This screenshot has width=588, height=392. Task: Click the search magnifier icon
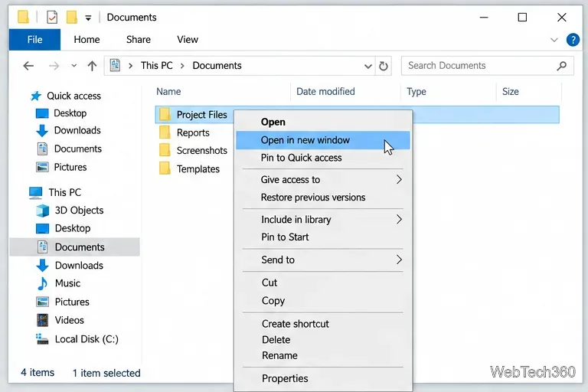coord(561,66)
